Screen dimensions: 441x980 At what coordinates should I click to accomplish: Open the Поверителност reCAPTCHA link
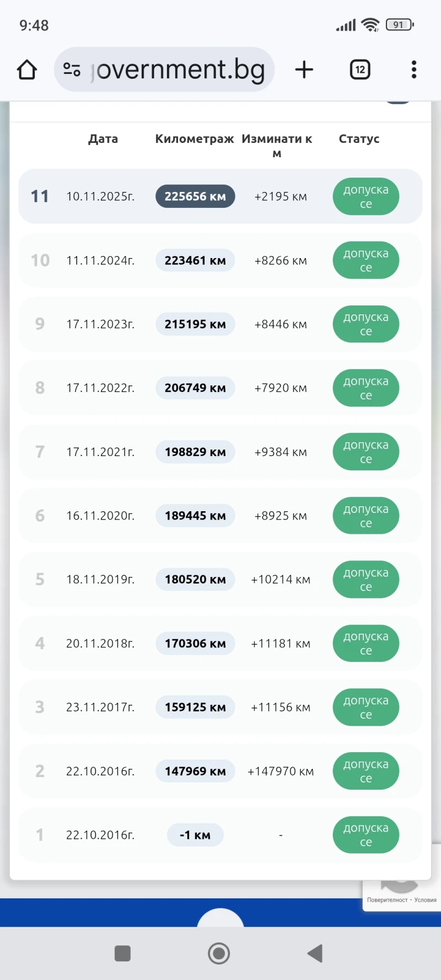(387, 900)
